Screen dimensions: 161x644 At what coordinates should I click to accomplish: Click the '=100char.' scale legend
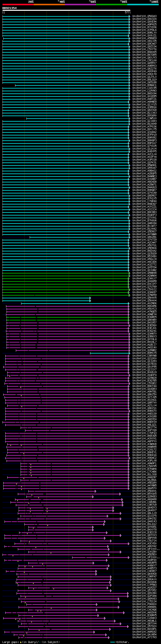point(119,642)
